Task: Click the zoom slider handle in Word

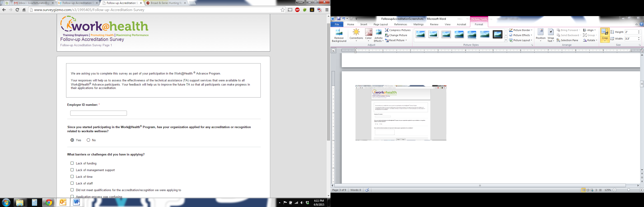Action: click(629, 190)
